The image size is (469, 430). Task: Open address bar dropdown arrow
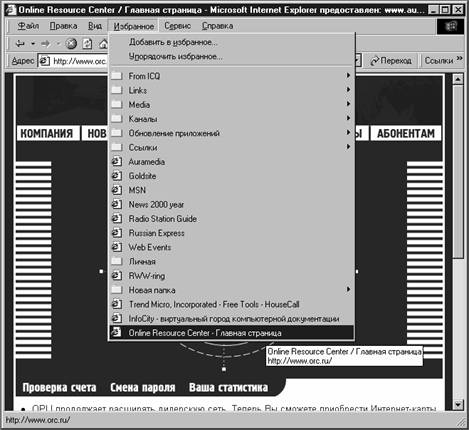point(357,61)
